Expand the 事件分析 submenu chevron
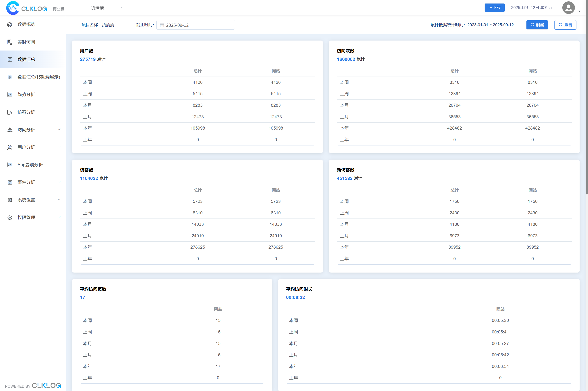The height and width of the screenshot is (391, 588). pyautogui.click(x=59, y=182)
